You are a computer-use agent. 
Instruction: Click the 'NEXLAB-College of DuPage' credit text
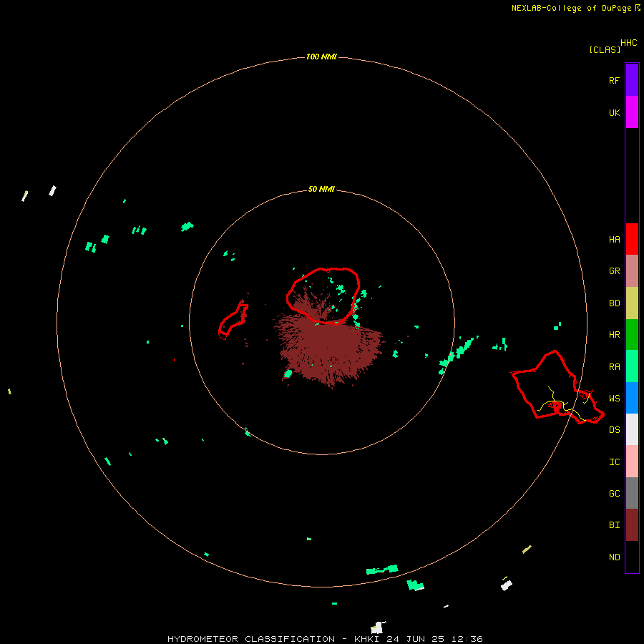click(571, 8)
